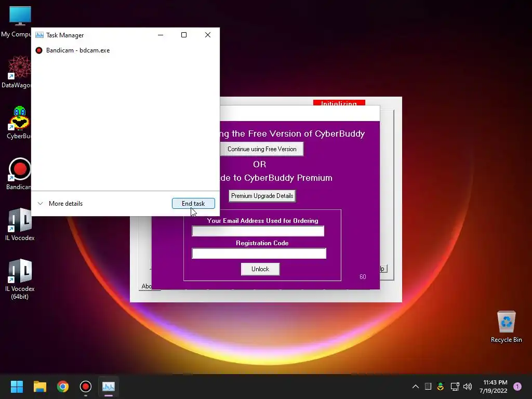Minimize the Task Manager window
Screen dimensions: 532x399
(x=161, y=35)
